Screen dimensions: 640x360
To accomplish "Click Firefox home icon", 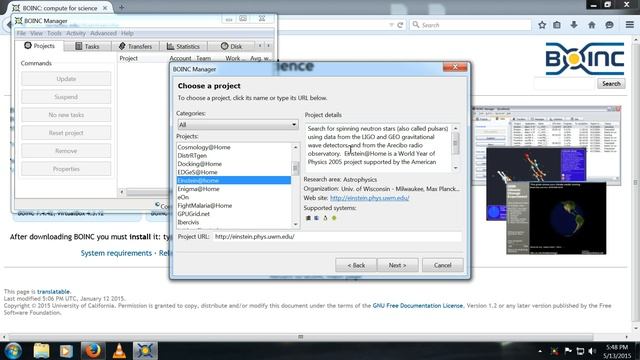I will [x=591, y=25].
